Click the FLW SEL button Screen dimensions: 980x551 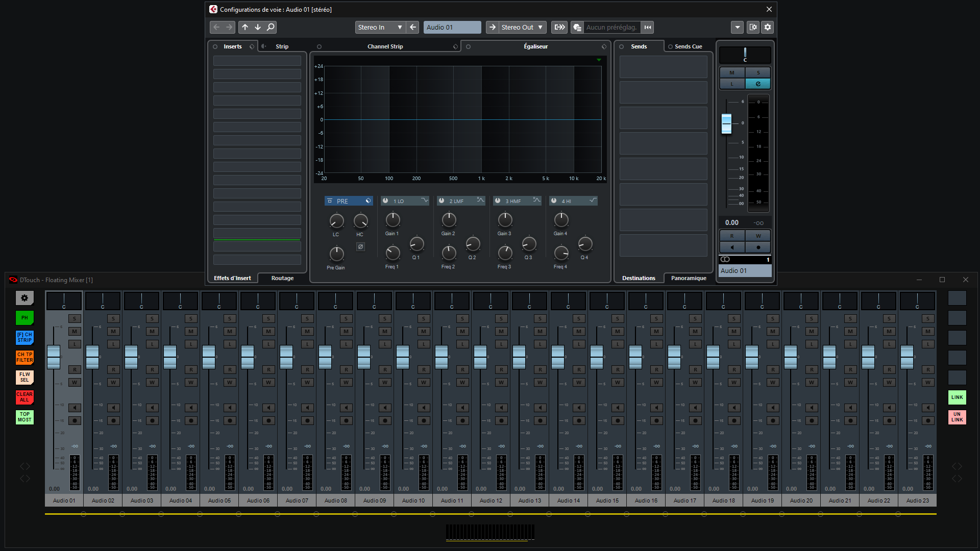[24, 377]
